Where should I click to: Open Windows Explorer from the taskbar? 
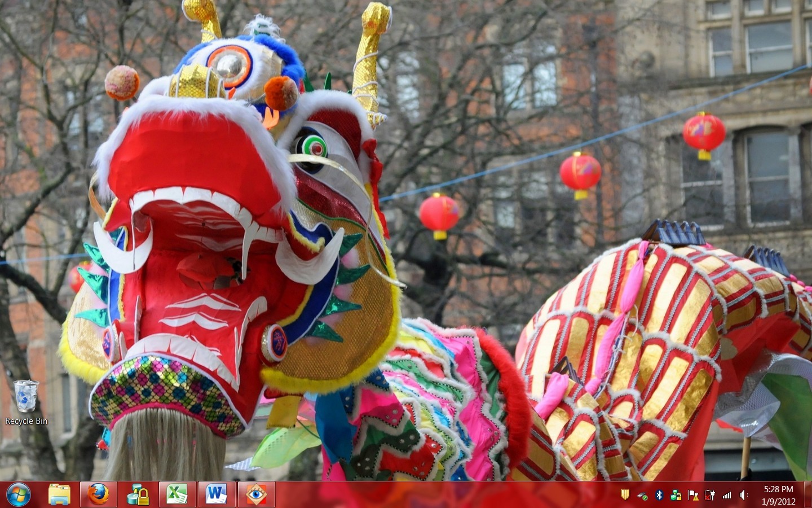click(59, 495)
